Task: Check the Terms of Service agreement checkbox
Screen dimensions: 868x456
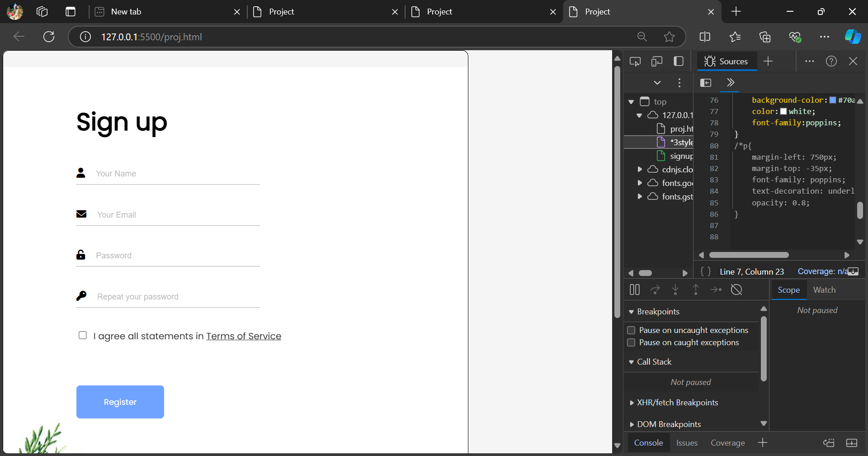Action: tap(83, 335)
